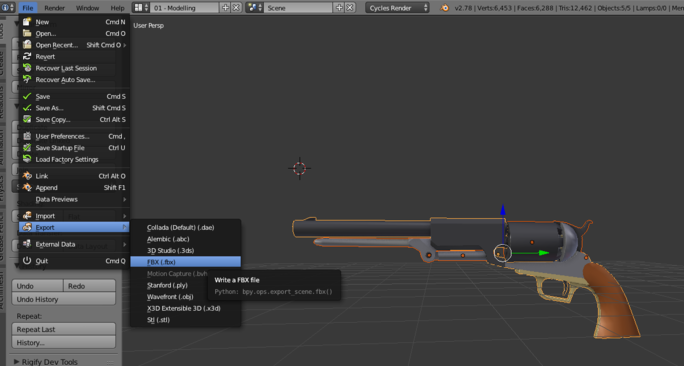Click the Undo button
The image size is (684, 366).
(37, 286)
